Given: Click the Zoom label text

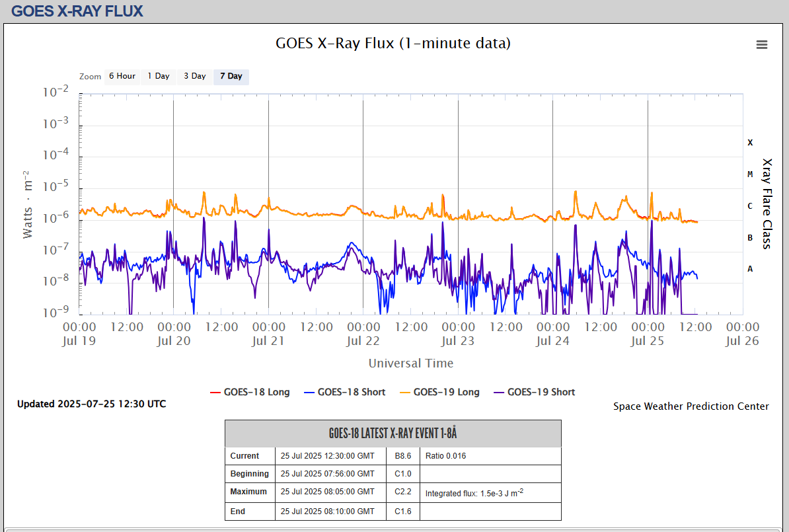Looking at the screenshot, I should (x=90, y=77).
